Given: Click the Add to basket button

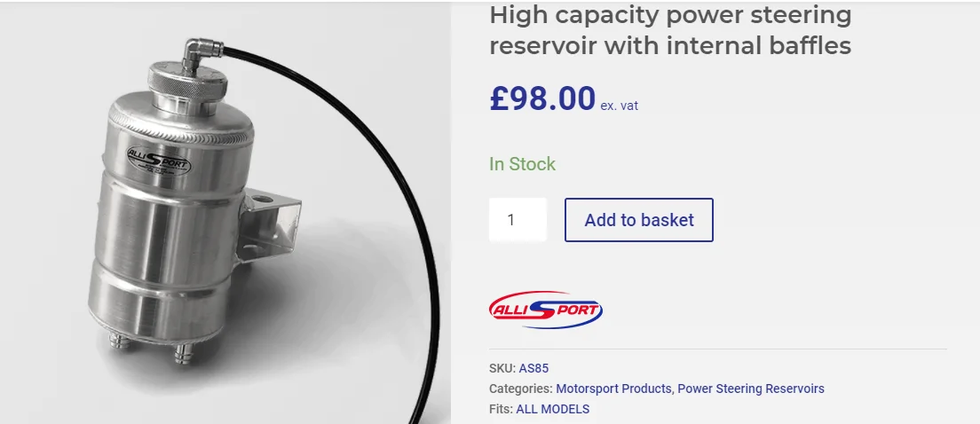Looking at the screenshot, I should 639,220.
